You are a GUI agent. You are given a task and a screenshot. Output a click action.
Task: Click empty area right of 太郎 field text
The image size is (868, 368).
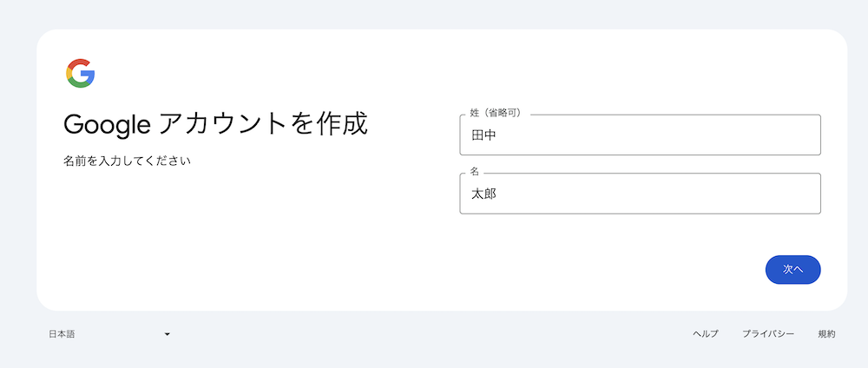point(659,194)
